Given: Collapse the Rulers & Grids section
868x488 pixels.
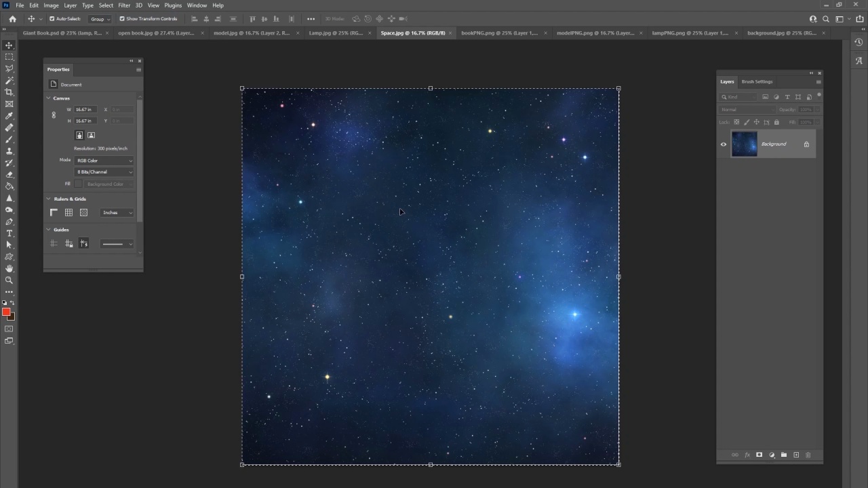Looking at the screenshot, I should coord(49,199).
